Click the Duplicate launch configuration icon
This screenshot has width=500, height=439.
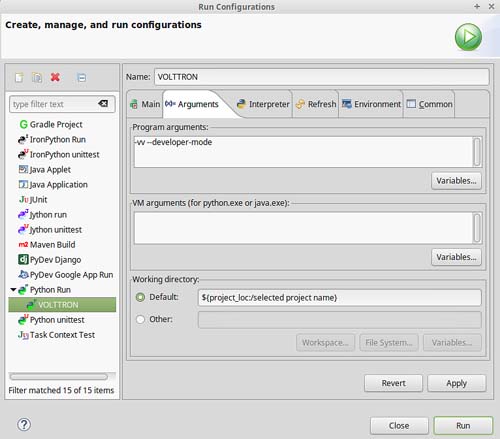coord(37,77)
